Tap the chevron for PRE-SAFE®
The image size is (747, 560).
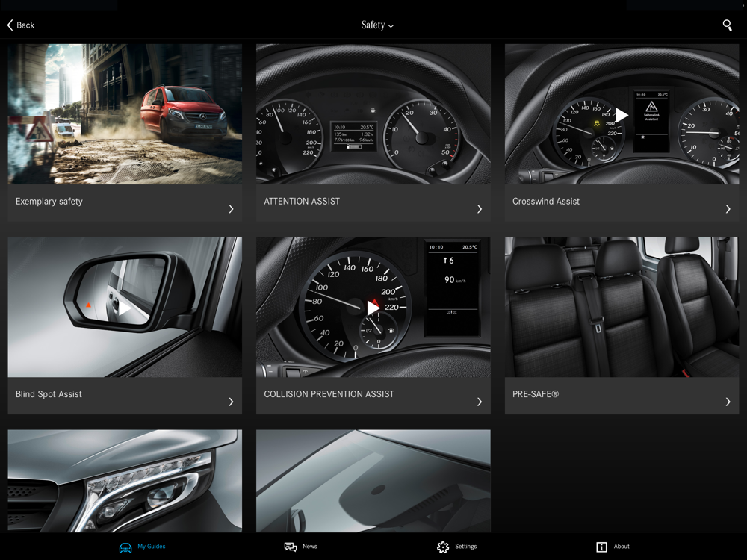pos(728,402)
